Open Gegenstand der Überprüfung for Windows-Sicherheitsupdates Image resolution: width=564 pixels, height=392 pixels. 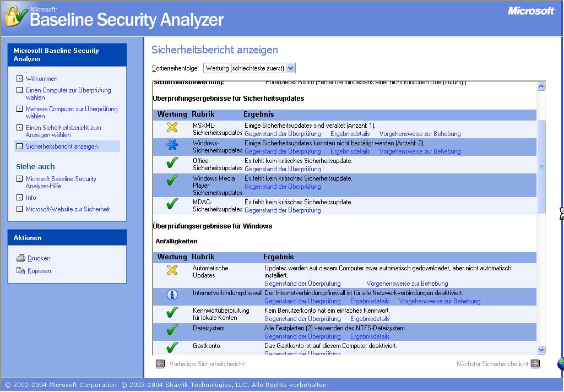(283, 151)
